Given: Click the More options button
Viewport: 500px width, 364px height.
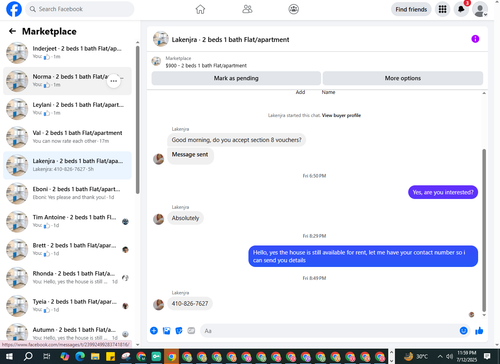Looking at the screenshot, I should point(403,78).
